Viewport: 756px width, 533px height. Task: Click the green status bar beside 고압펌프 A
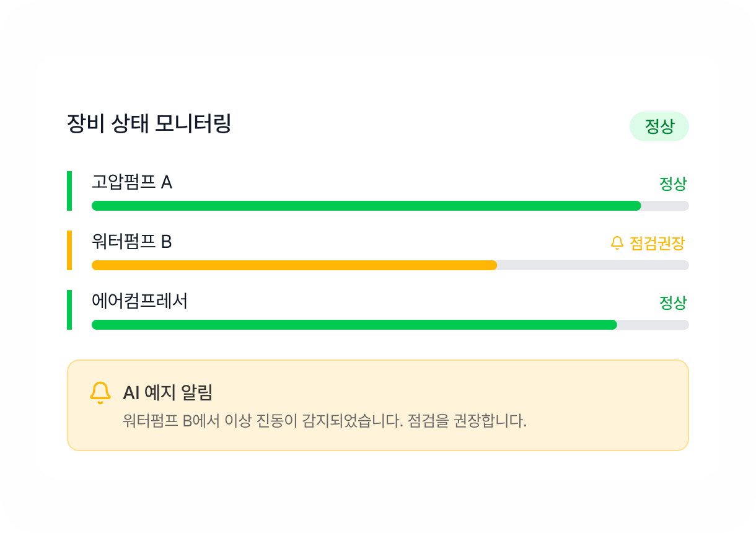(69, 191)
